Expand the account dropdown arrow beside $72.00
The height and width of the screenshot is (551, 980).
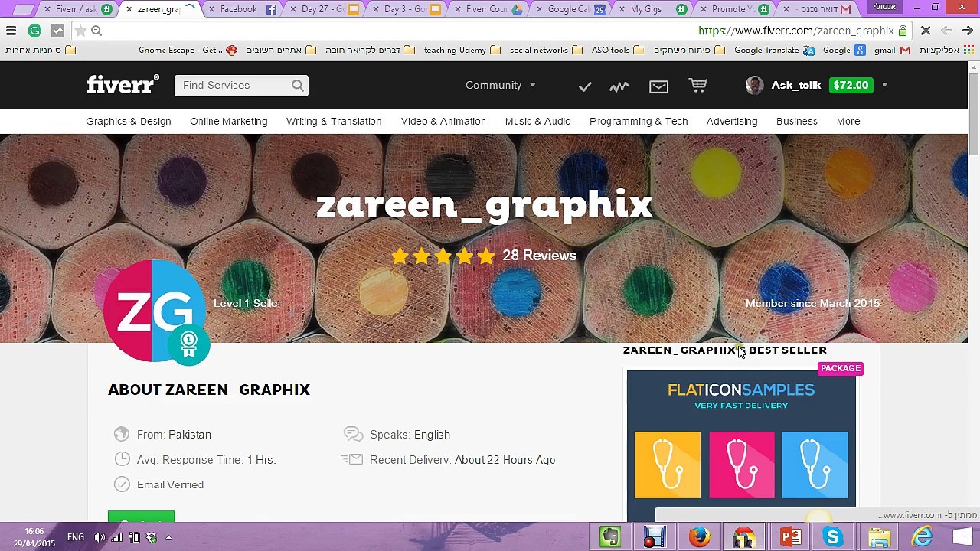click(x=884, y=85)
